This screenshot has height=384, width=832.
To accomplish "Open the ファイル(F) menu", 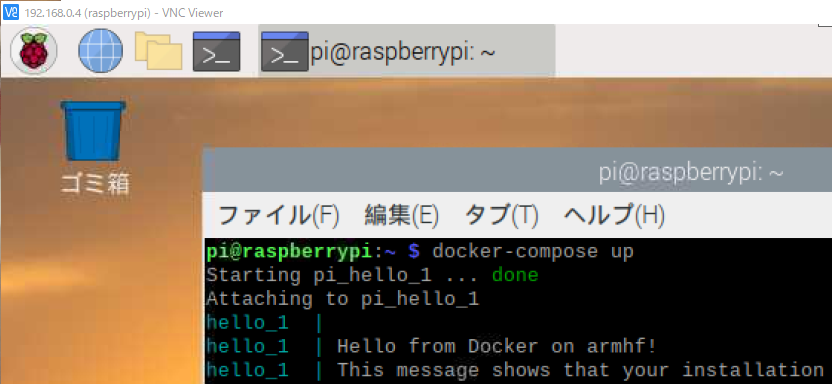I will coord(278,215).
